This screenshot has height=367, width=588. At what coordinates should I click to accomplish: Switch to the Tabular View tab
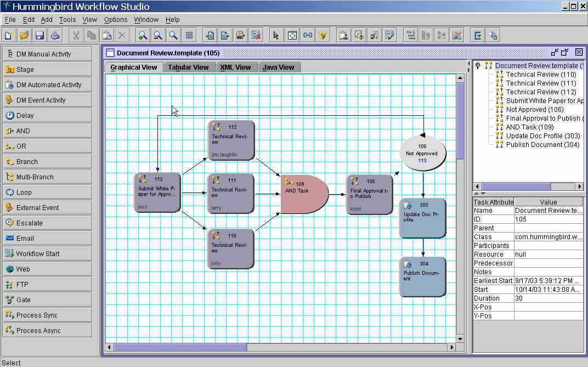(188, 67)
